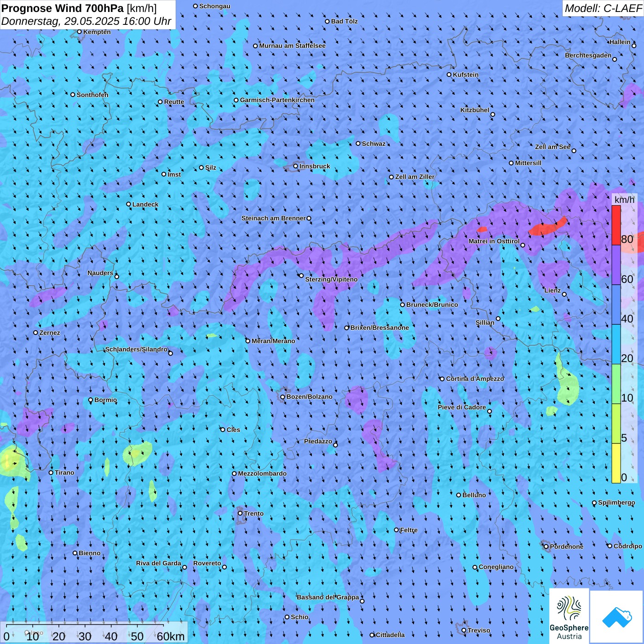Click the Schlanders/Silandro label
The width and height of the screenshot is (644, 644).
click(136, 349)
